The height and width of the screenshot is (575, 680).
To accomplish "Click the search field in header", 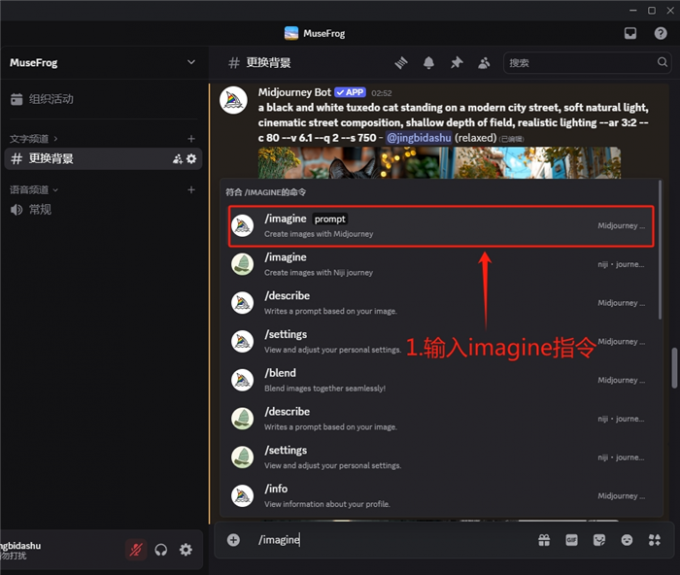I will (587, 63).
